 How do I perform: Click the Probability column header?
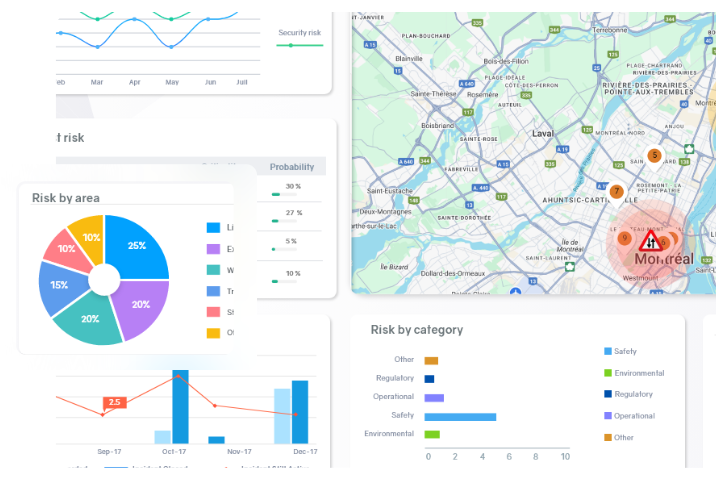point(292,167)
